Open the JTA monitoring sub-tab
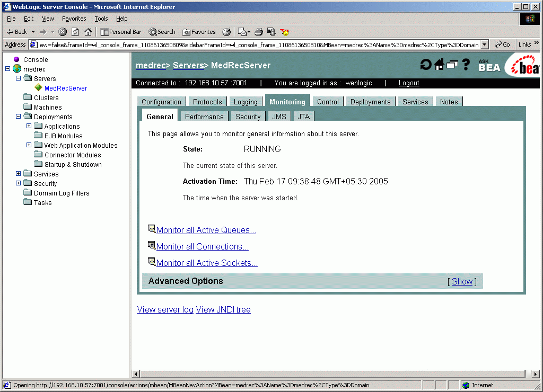This screenshot has width=543, height=392. coord(304,117)
